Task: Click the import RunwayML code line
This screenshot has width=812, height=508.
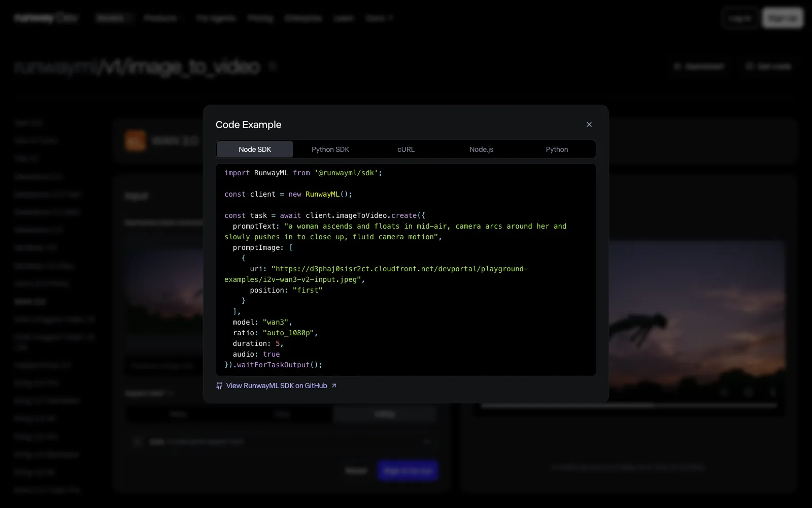Action: coord(303,173)
